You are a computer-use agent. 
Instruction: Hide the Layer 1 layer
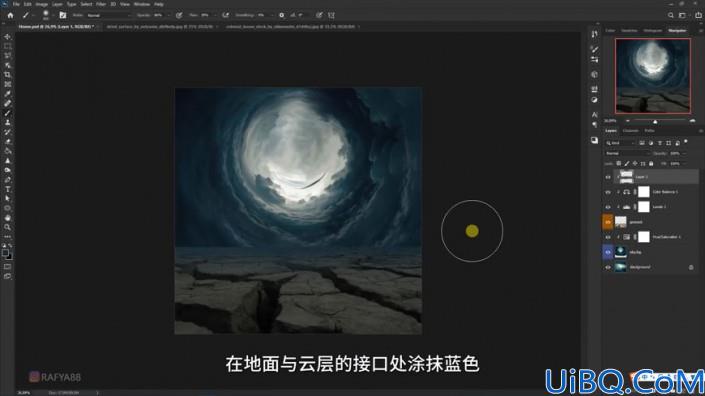click(x=608, y=177)
